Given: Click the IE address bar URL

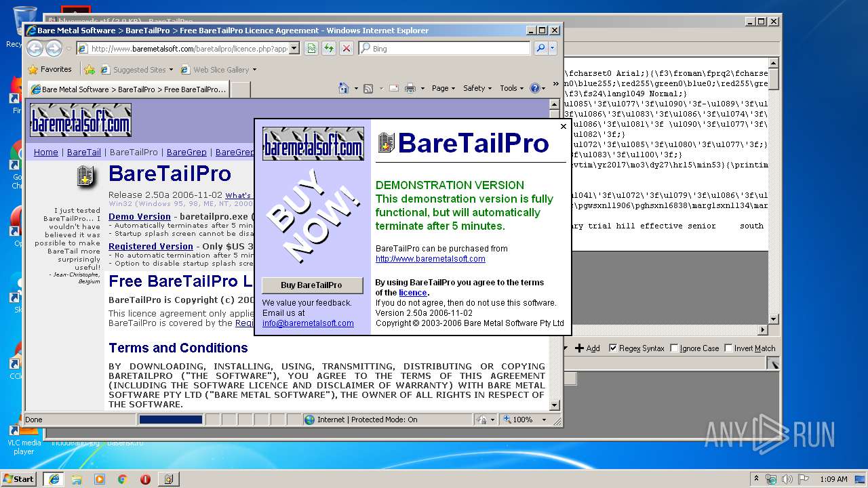Looking at the screenshot, I should (x=189, y=48).
